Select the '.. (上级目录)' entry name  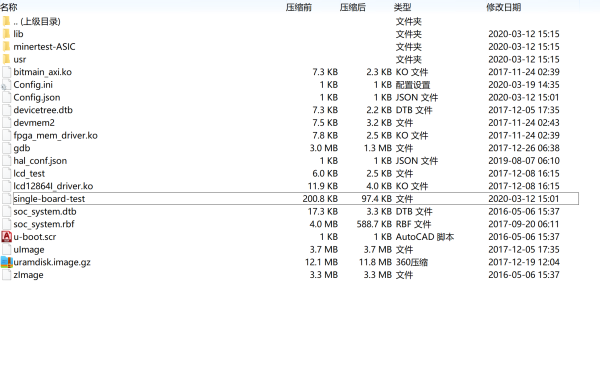[x=37, y=21]
